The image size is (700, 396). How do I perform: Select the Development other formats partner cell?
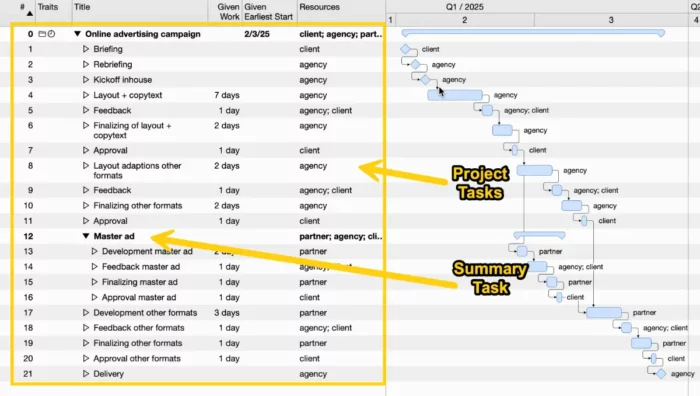click(x=313, y=313)
